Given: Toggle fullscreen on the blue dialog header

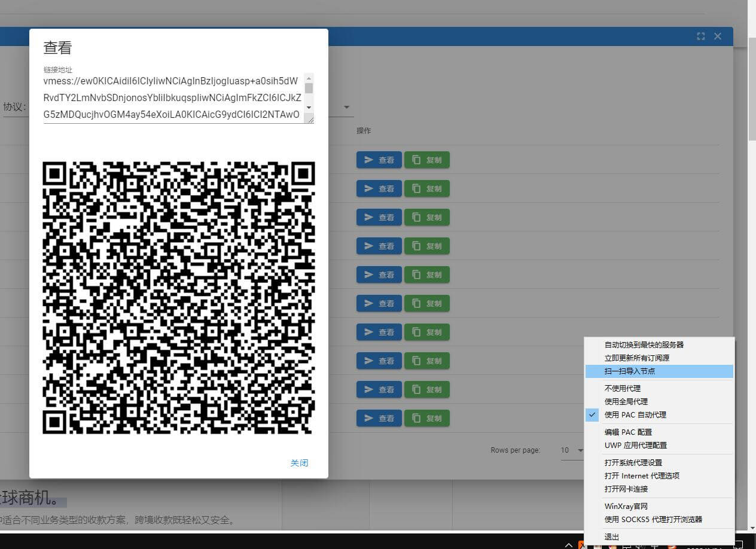Looking at the screenshot, I should 701,36.
